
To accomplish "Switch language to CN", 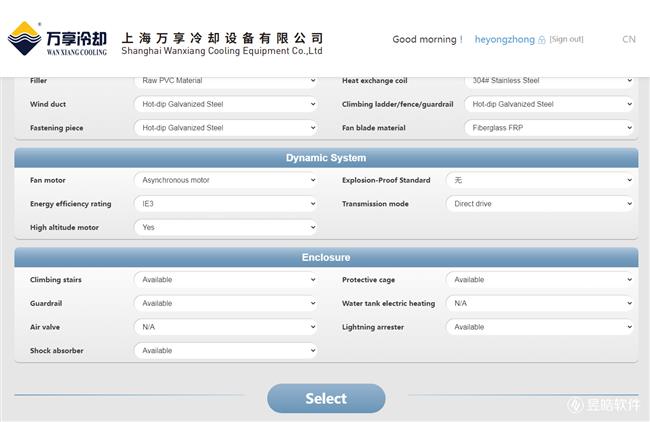I will click(x=628, y=39).
